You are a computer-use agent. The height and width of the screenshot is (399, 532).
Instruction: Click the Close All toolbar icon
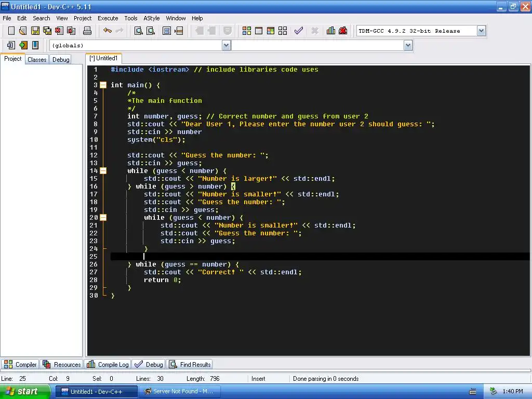click(x=71, y=31)
